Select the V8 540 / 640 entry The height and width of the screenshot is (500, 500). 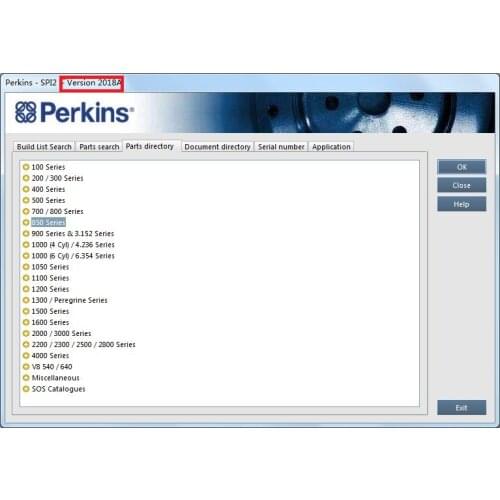52,366
